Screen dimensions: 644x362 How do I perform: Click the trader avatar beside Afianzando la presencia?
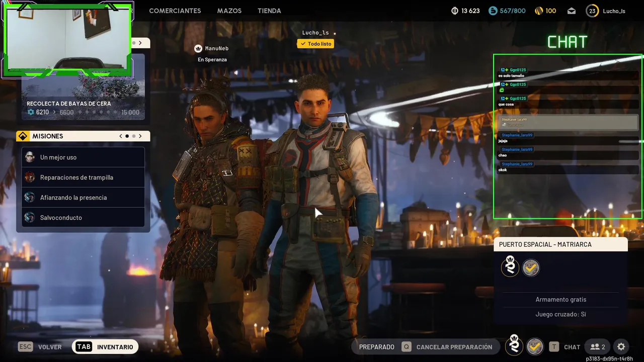click(30, 197)
